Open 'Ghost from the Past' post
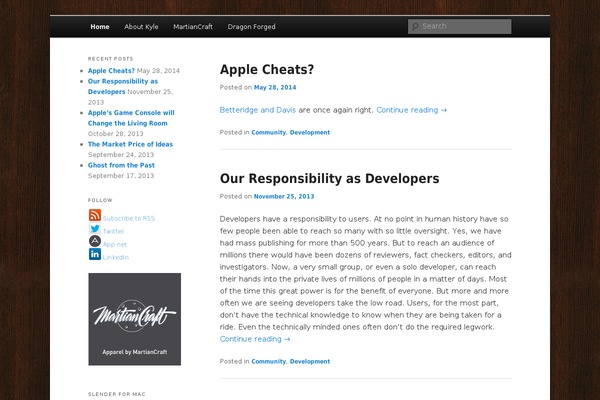Screen dimensions: 600x400 coord(121,165)
